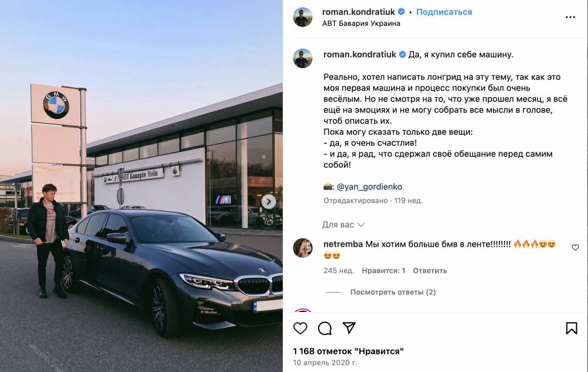
Task: Like netremba's comment with small heart
Action: [575, 247]
